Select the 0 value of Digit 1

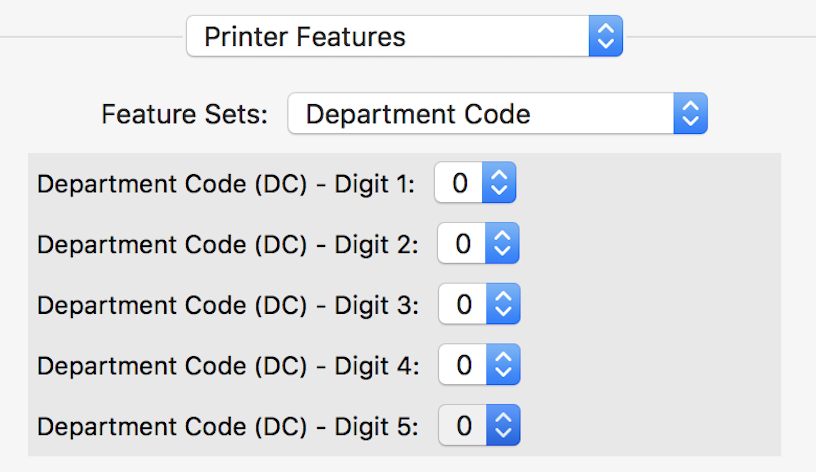tap(459, 183)
